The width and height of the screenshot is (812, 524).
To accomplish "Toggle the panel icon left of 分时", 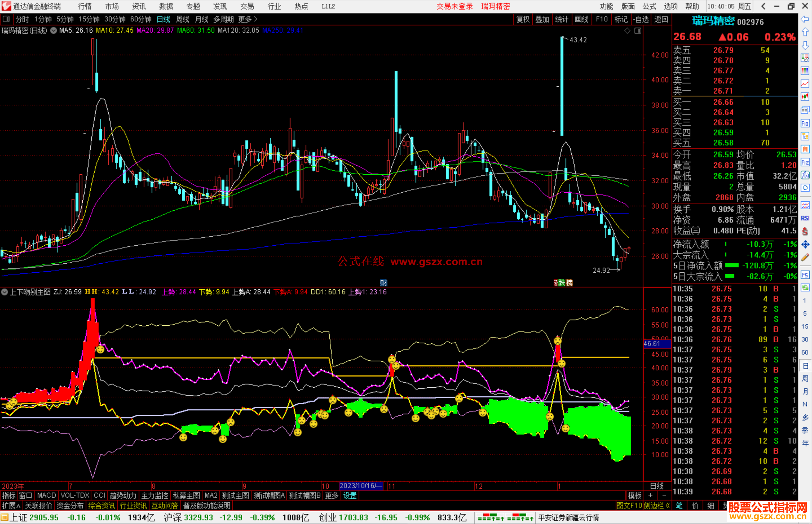I will [6, 19].
